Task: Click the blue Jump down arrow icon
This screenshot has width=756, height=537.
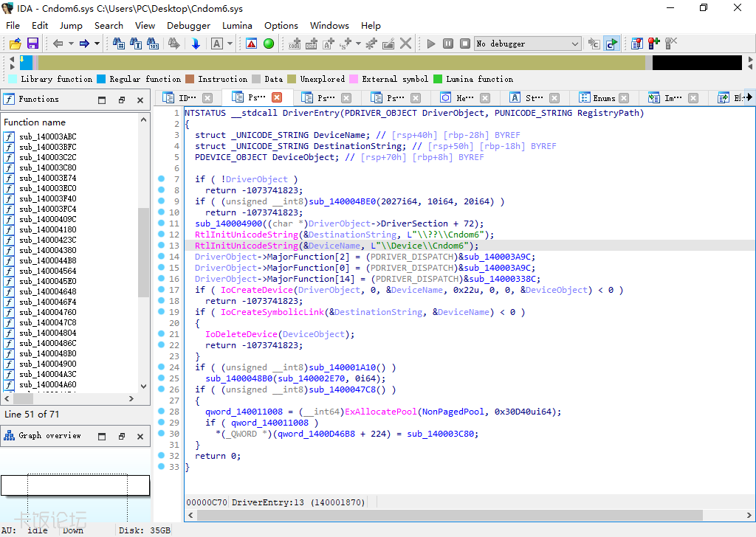Action: [196, 44]
